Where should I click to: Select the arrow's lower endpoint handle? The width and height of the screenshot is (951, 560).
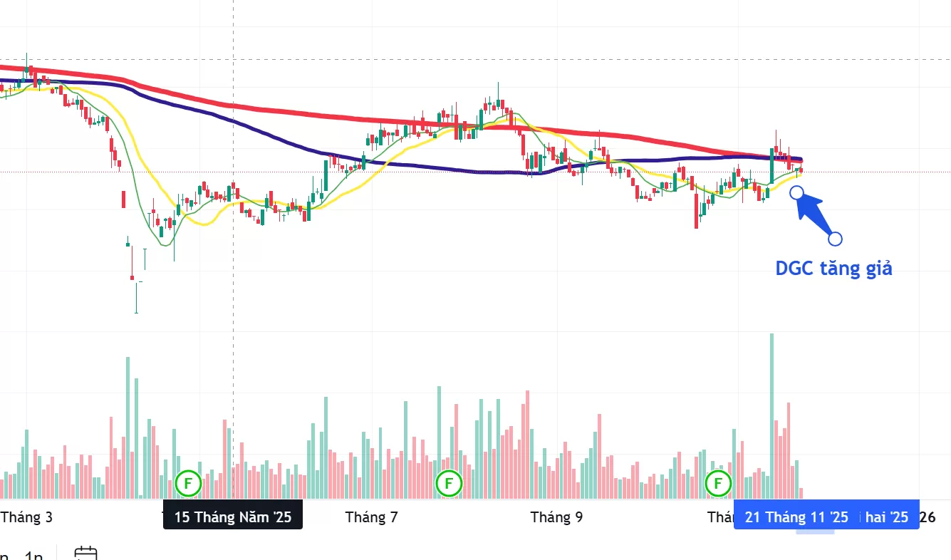click(836, 239)
